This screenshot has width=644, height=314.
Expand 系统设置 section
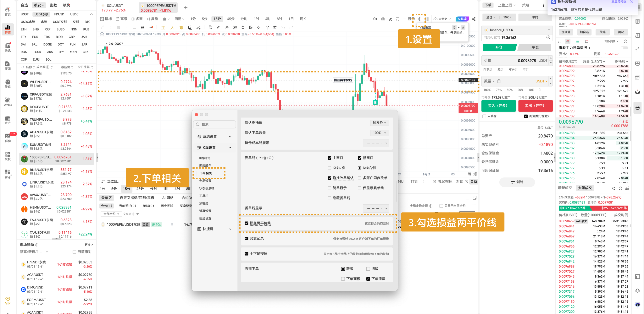click(x=214, y=136)
